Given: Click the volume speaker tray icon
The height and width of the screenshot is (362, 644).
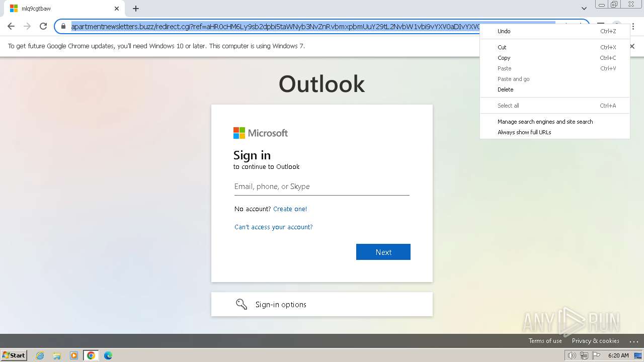Looking at the screenshot, I should 572,355.
